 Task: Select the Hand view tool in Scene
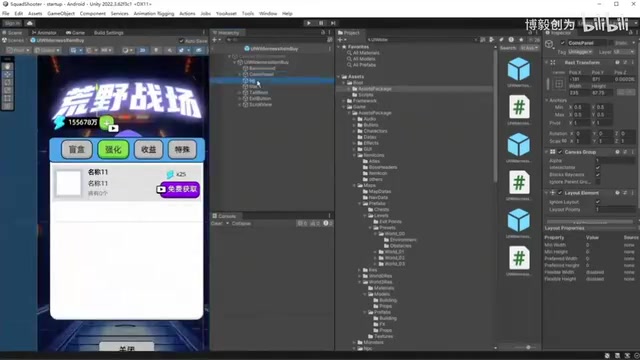pos(8,67)
